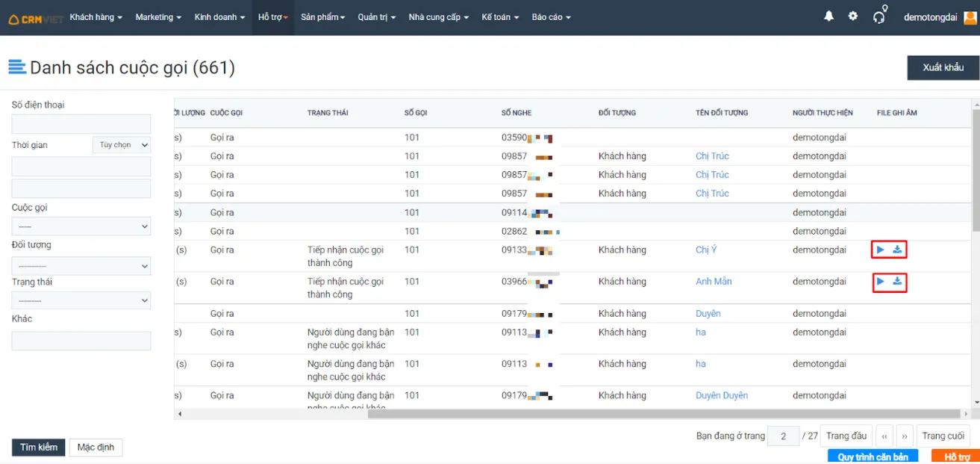The image size is (980, 464).
Task: Open the Tùy chọn time dropdown
Action: (x=122, y=145)
